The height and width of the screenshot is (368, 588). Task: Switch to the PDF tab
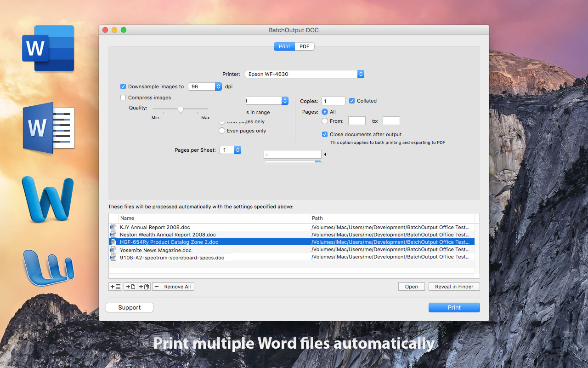[x=304, y=46]
